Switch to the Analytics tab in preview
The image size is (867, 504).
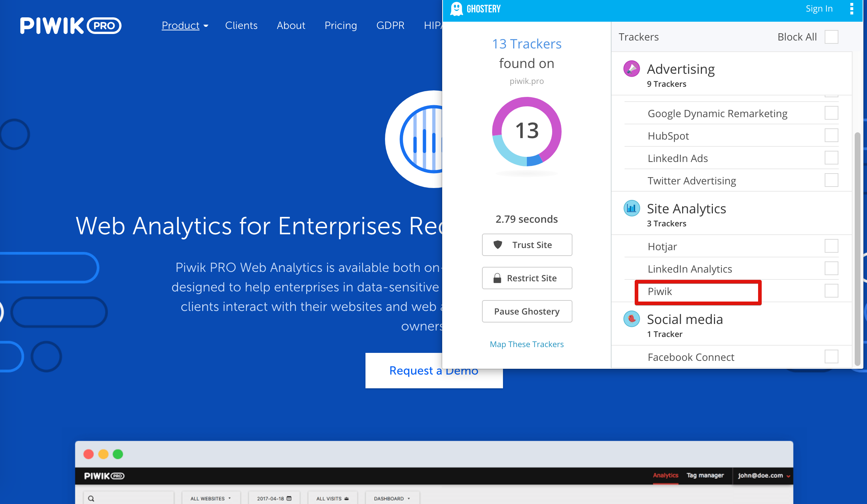click(x=665, y=475)
